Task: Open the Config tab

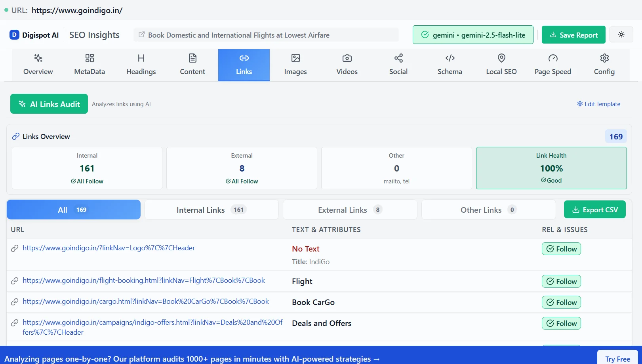Action: tap(604, 65)
